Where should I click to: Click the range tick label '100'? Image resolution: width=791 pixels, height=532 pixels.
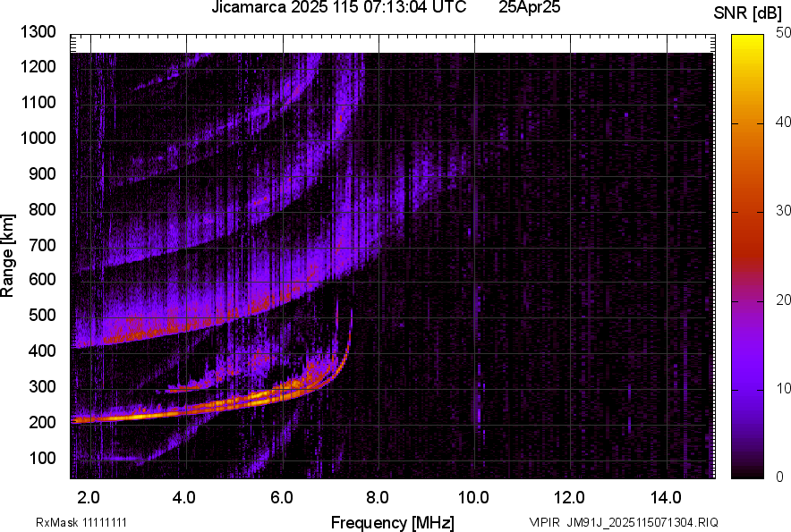42,458
